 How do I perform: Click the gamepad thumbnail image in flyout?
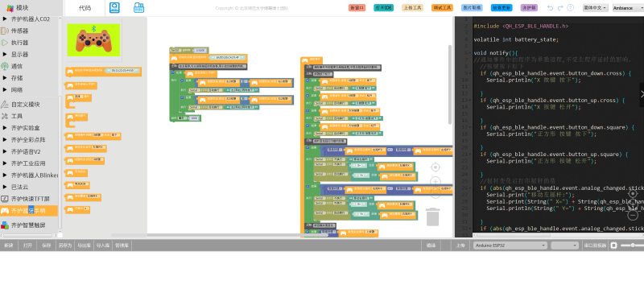93,40
